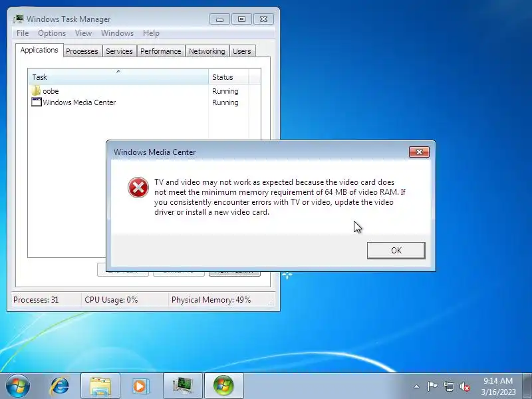
Task: Click the Windows Media Center window icon in the list
Action: [36, 102]
